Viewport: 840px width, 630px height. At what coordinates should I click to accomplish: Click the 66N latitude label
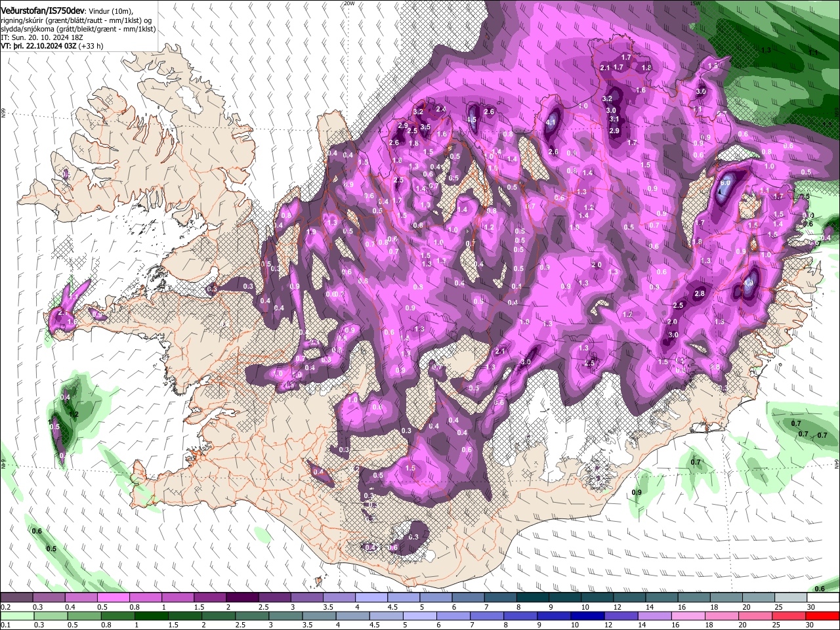[x=3, y=114]
